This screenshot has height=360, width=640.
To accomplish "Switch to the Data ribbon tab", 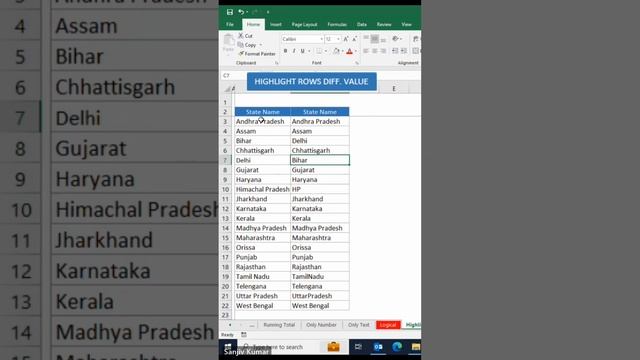I will (362, 24).
